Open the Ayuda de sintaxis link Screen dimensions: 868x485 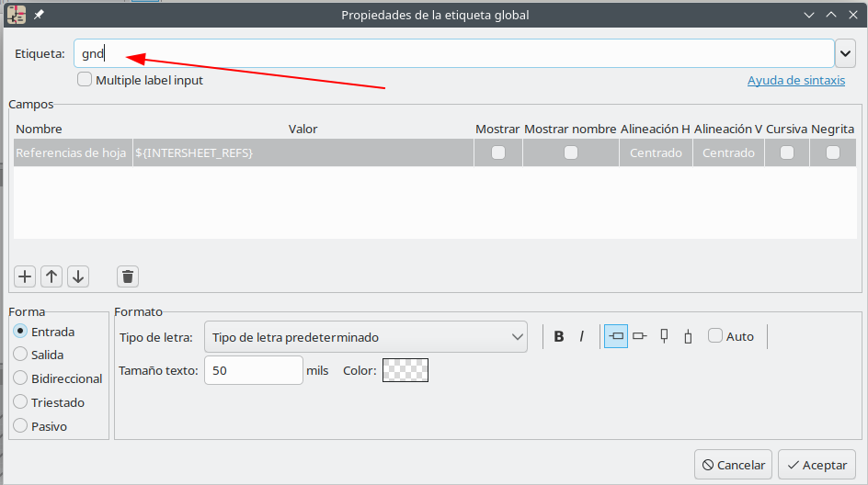[x=795, y=80]
